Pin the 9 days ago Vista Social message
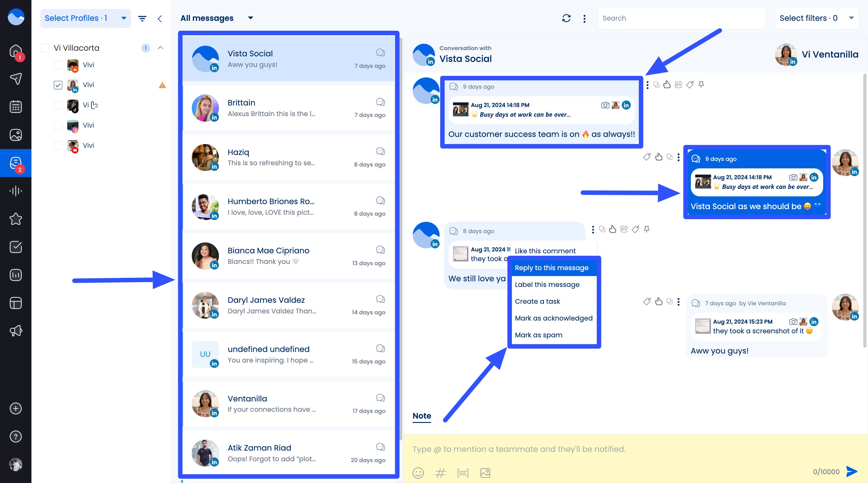This screenshot has height=483, width=868. pyautogui.click(x=701, y=85)
